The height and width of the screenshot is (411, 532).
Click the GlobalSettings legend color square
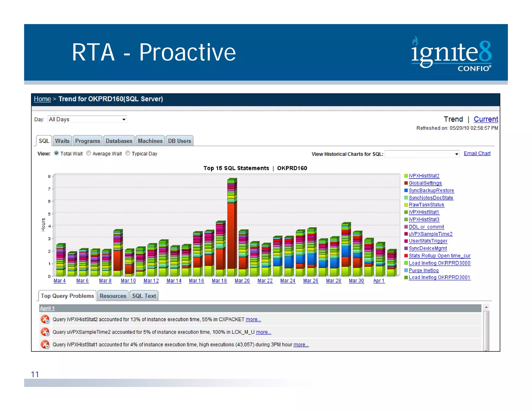(x=406, y=183)
